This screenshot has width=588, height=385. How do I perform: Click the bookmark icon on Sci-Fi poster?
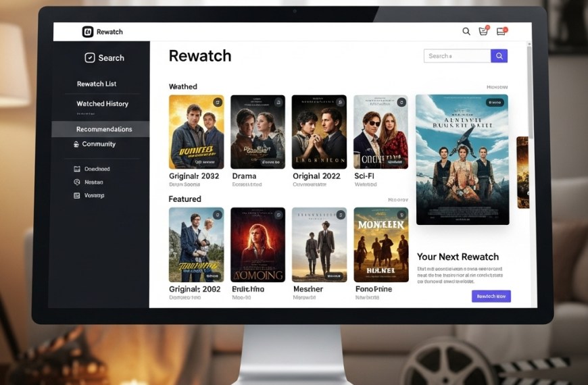click(x=400, y=103)
